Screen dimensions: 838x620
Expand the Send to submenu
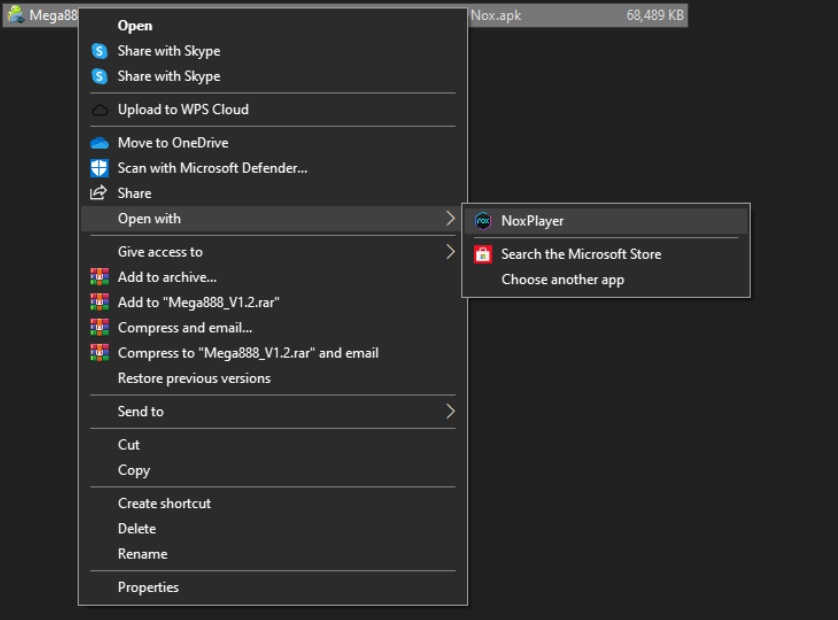(x=451, y=411)
